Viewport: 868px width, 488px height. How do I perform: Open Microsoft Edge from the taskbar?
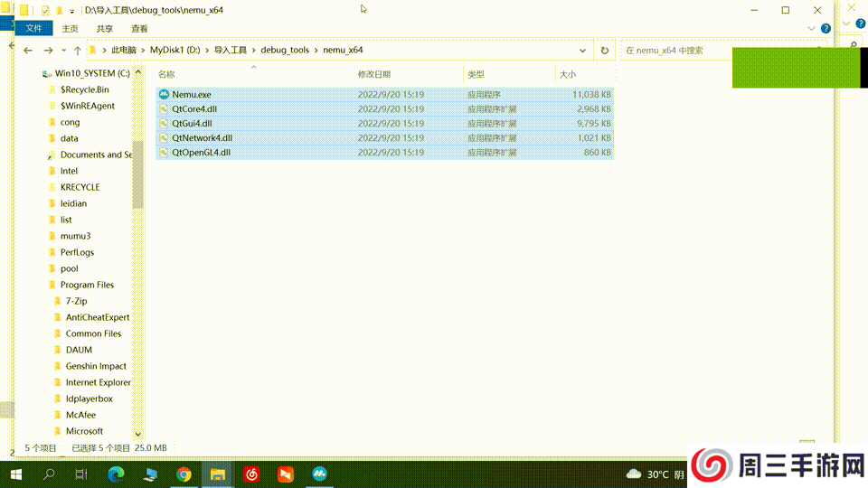coord(116,474)
